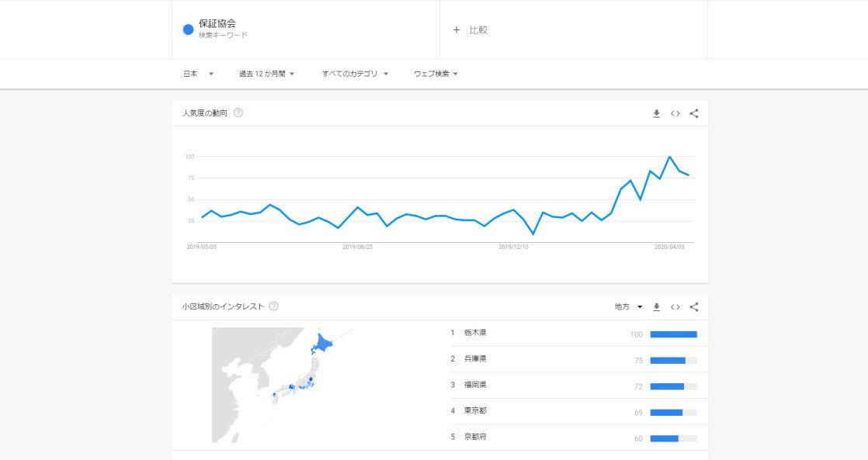This screenshot has width=868, height=460.
Task: Share the 人気度の動向 chart
Action: (694, 113)
